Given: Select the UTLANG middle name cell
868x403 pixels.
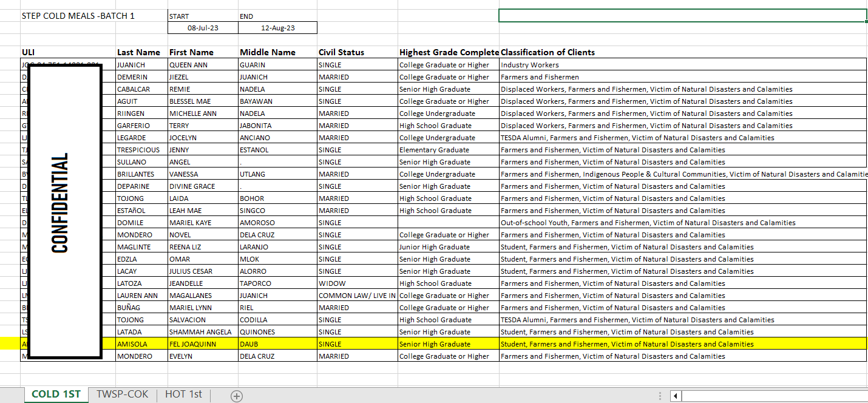Looking at the screenshot, I should point(277,174).
